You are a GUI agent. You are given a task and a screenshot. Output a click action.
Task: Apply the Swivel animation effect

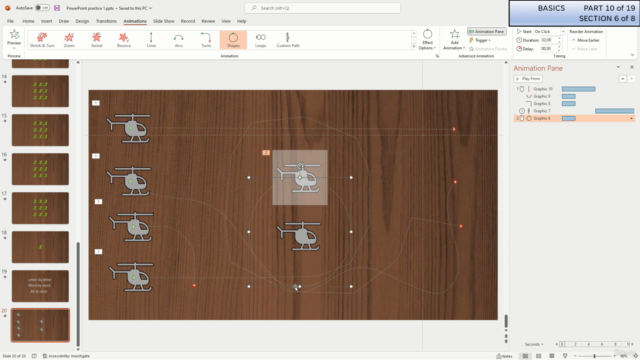pyautogui.click(x=96, y=40)
